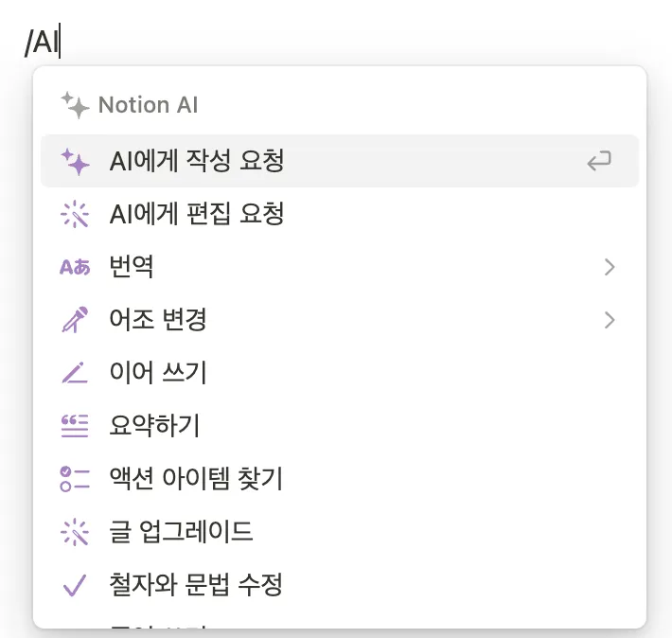Select the 액션 아이템 찾기 text entry

[x=197, y=479]
